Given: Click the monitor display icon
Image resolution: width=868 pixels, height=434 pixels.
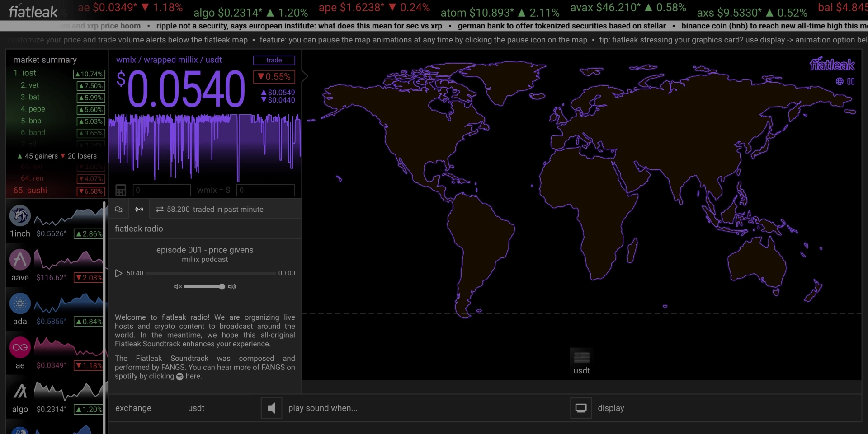Looking at the screenshot, I should 581,408.
